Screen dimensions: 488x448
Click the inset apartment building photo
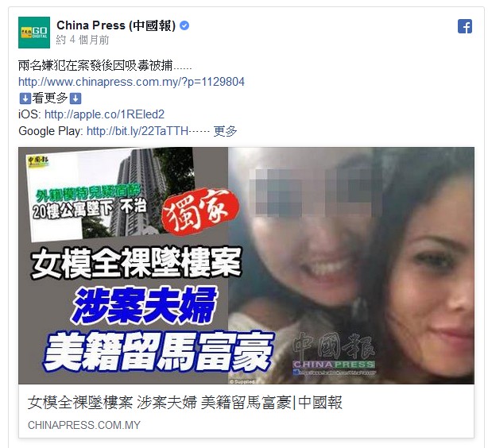click(x=112, y=195)
